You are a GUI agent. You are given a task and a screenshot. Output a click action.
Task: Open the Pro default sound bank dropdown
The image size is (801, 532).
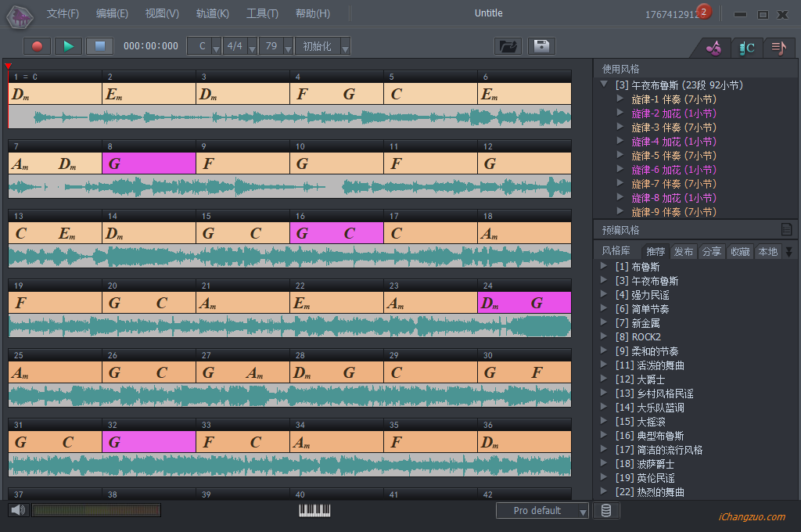[542, 510]
